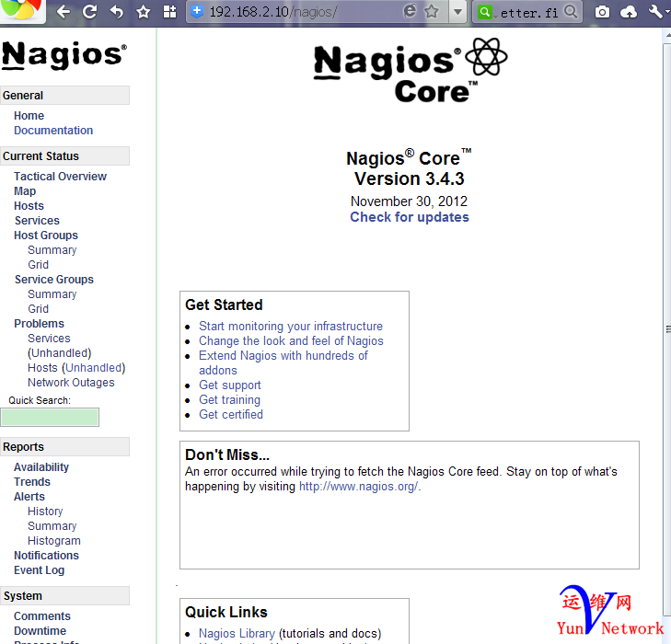Open the Problems link
Screen dimensions: 671x644
[x=39, y=324]
